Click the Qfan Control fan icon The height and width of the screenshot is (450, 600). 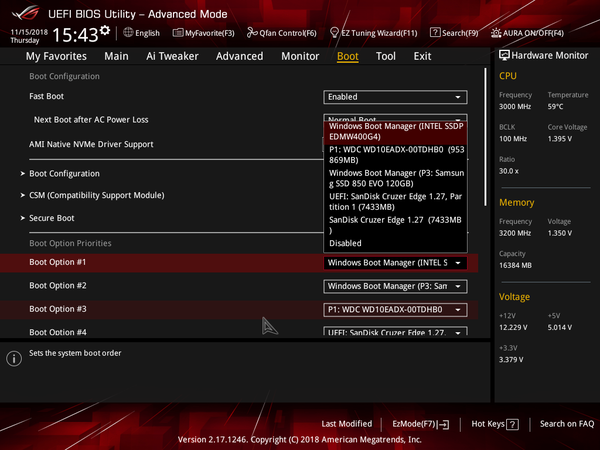[252, 33]
